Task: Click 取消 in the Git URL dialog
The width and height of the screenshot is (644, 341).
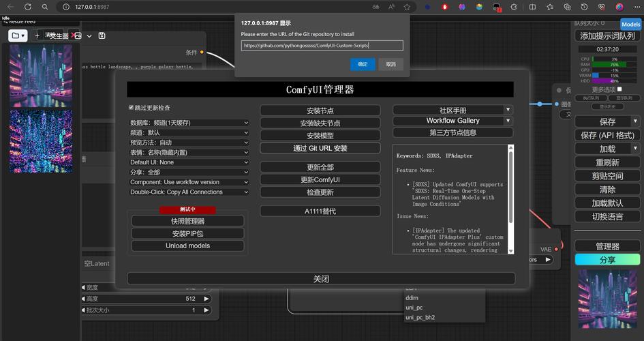Action: (x=390, y=64)
